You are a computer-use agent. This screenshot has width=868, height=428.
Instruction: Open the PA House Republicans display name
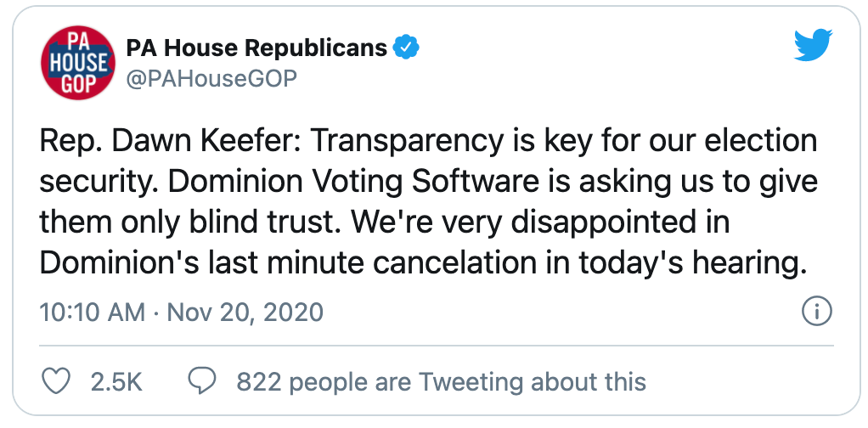(256, 48)
